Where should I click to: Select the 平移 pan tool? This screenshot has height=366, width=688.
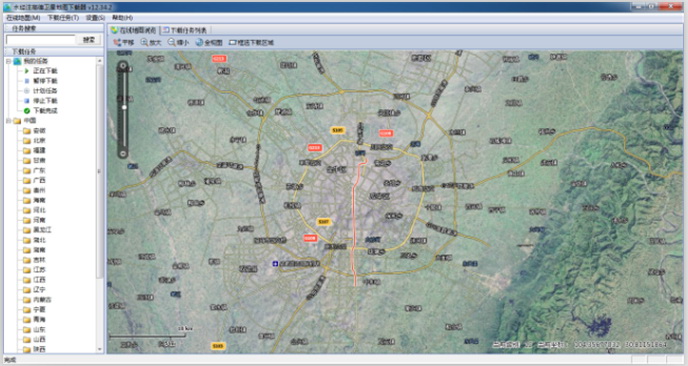point(124,43)
